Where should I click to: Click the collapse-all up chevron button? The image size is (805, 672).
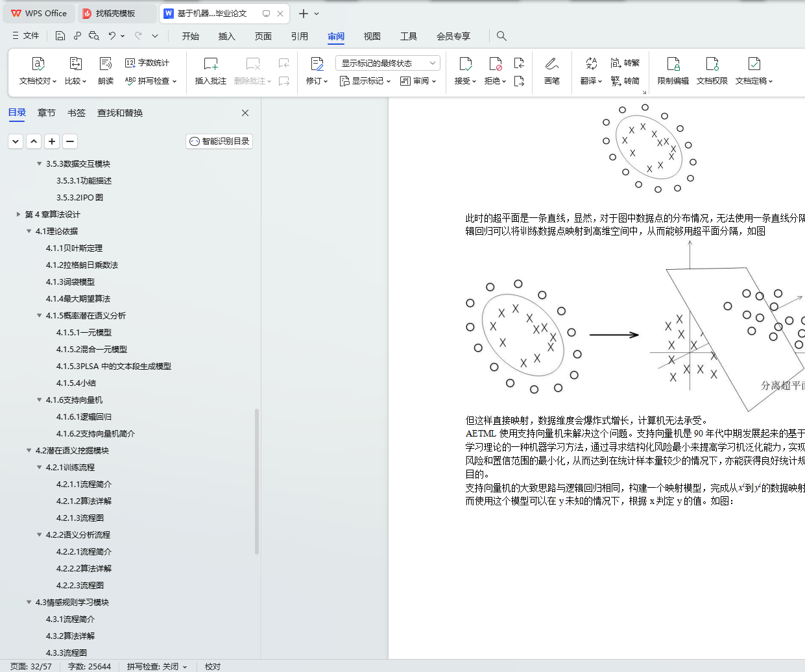34,141
